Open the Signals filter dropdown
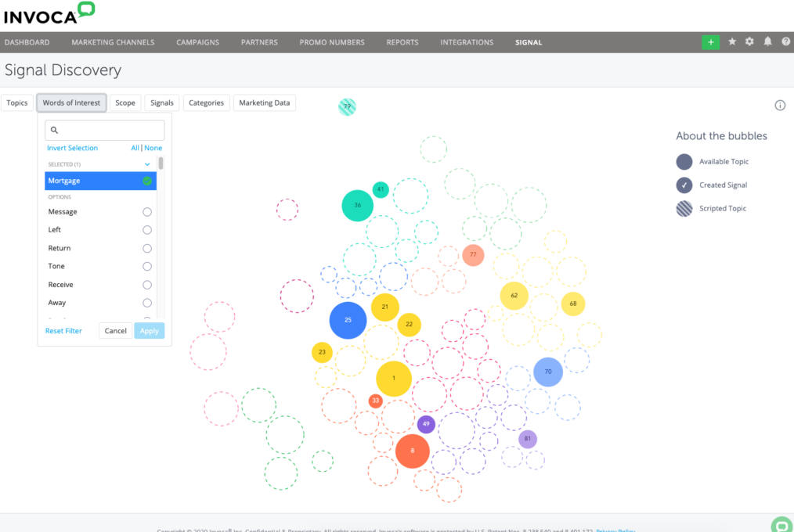Viewport: 794px width, 532px height. point(162,102)
